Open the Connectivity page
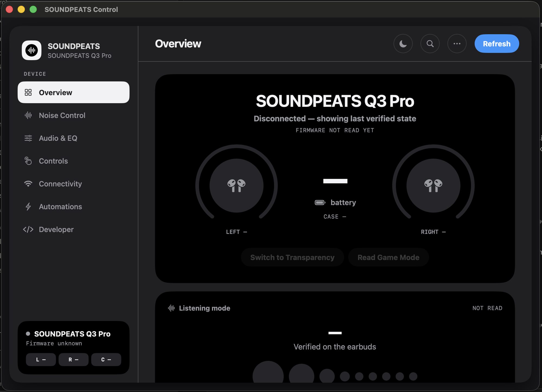542x392 pixels. [x=73, y=184]
